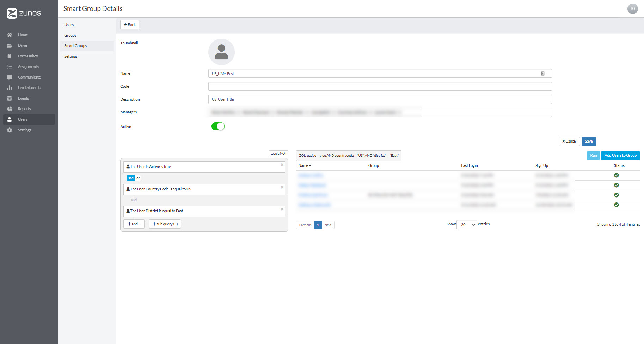Click the group thumbnail avatar

coord(221,52)
